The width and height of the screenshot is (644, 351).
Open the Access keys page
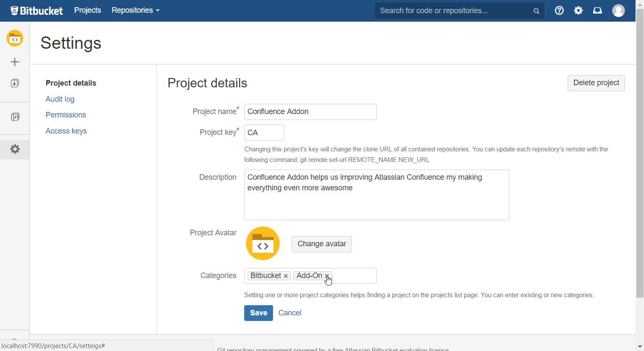point(66,131)
